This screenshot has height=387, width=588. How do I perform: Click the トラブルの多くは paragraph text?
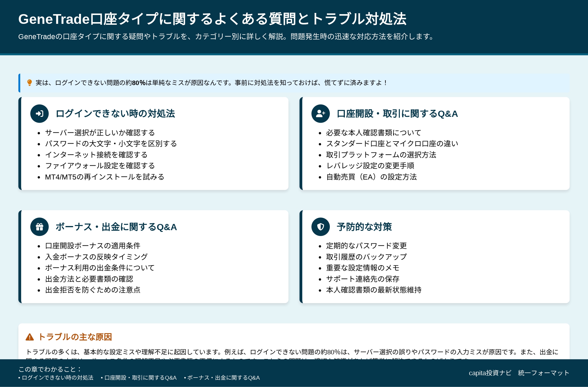[292, 353]
